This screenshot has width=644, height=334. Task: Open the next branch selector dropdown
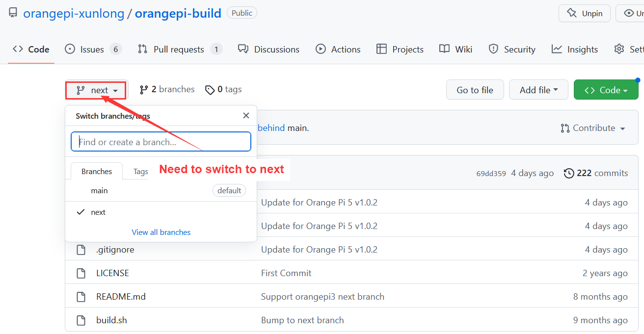click(96, 90)
